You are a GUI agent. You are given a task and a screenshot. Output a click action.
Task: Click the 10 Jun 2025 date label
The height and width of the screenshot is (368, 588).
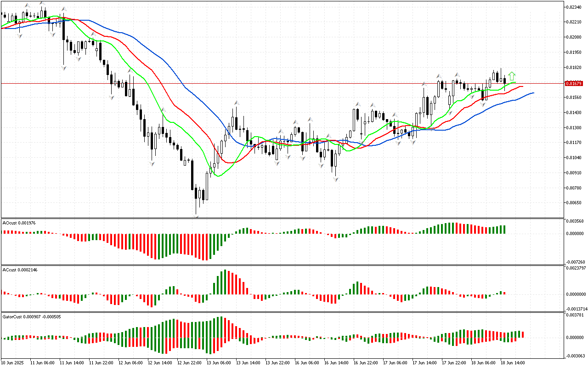14,362
